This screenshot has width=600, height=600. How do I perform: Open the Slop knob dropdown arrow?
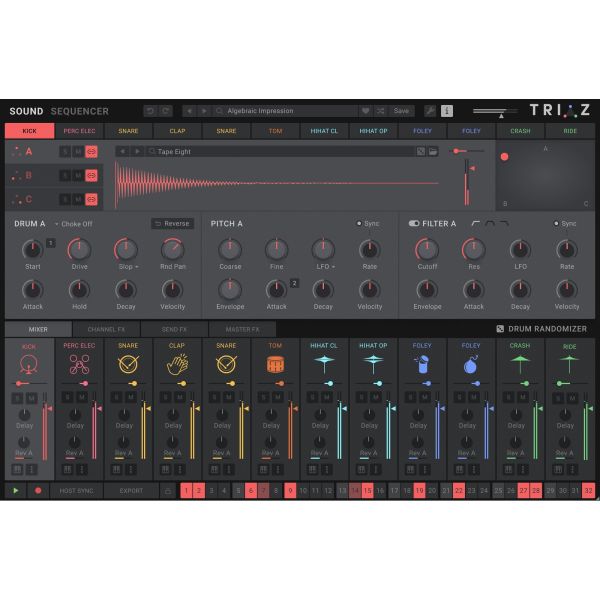pos(137,267)
